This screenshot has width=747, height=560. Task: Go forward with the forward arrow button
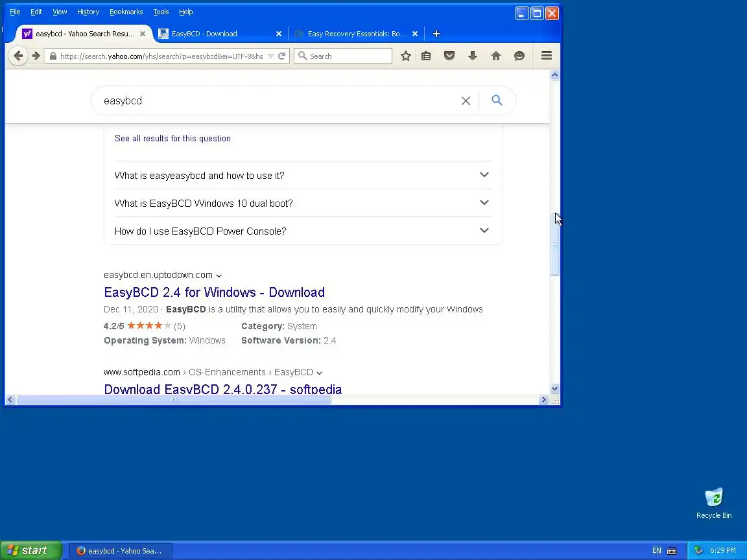pos(36,56)
